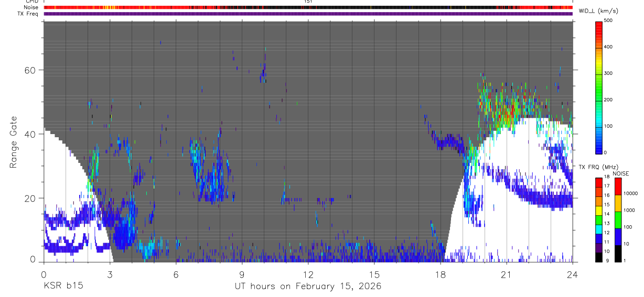Viewport: 644px width, 297px height.
Task: Click the yellow segment of the NOISE colorbar
Action: coord(618,203)
